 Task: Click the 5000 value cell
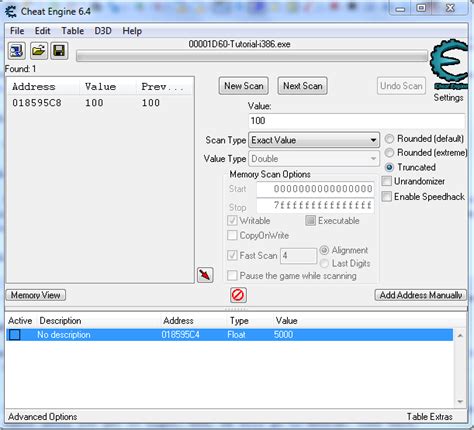tap(283, 335)
